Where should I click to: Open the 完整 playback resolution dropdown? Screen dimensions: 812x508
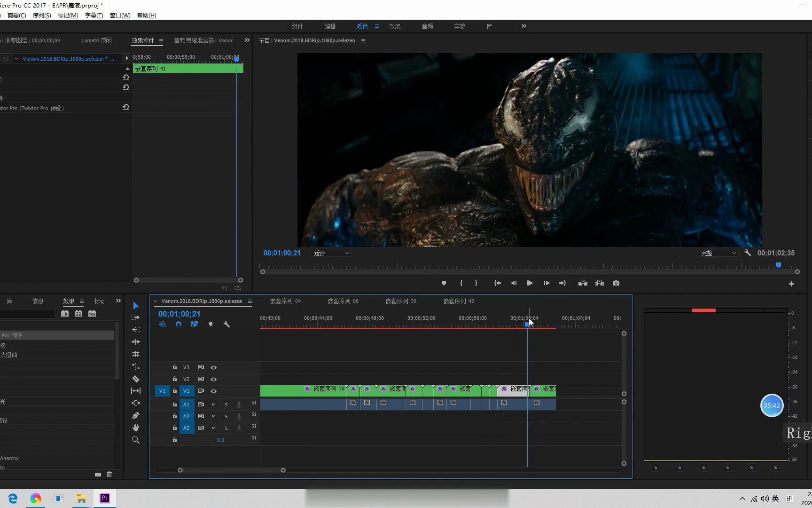[718, 253]
